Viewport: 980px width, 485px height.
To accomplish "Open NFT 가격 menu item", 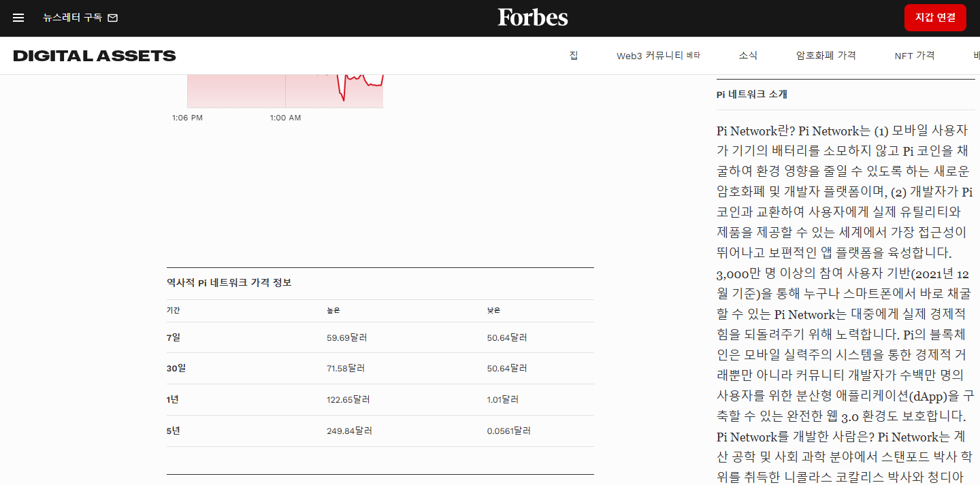I will [914, 56].
